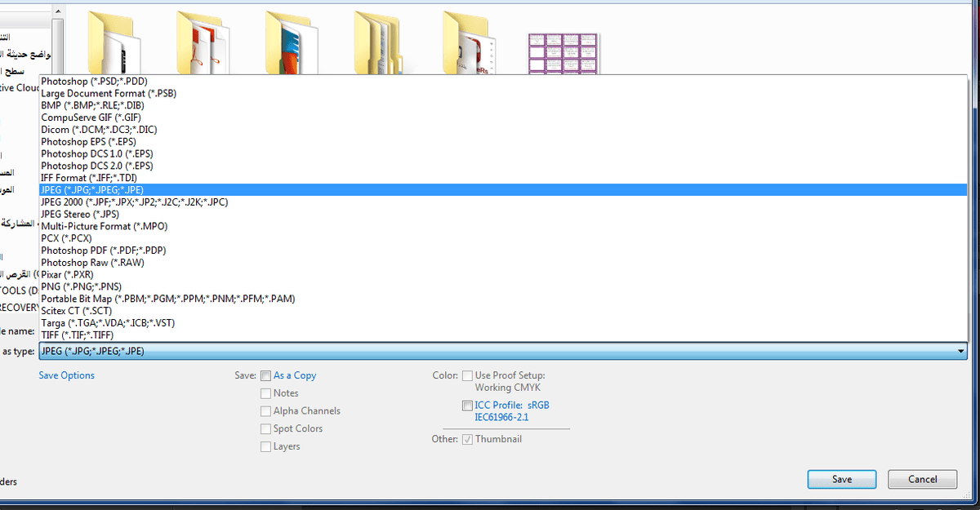Click the Cancel button

point(923,480)
